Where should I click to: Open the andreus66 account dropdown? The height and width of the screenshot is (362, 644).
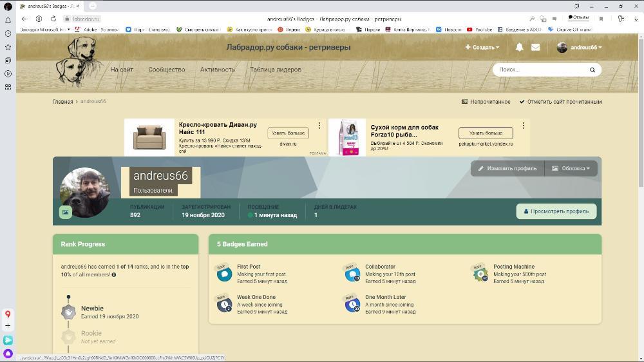click(x=580, y=47)
